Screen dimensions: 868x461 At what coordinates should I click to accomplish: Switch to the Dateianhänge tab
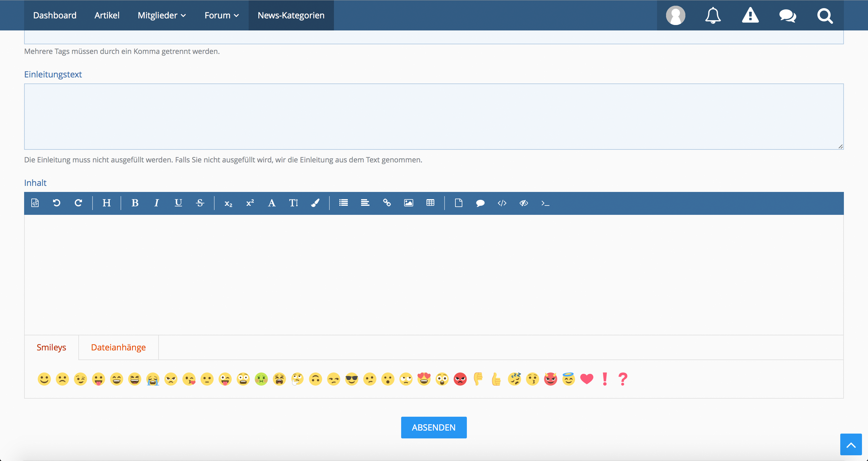pyautogui.click(x=118, y=347)
